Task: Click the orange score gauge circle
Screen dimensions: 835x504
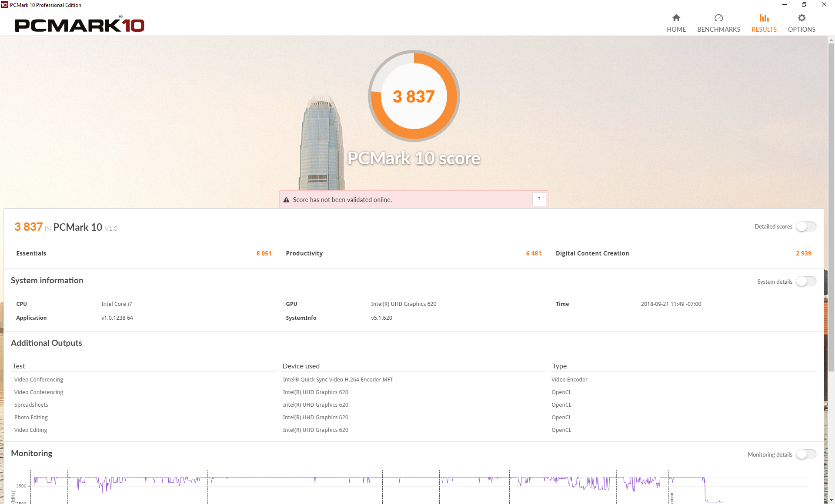Action: point(414,96)
